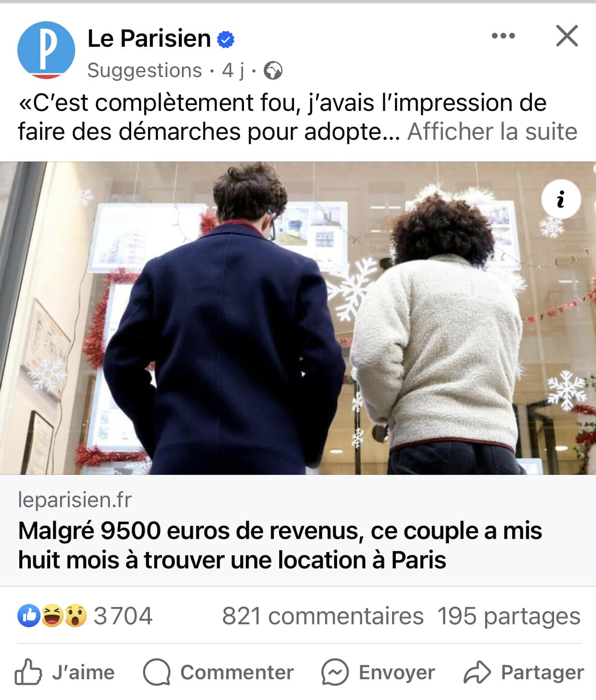596x700 pixels.
Task: Open the leparisien.fr domain link
Action: pos(75,500)
